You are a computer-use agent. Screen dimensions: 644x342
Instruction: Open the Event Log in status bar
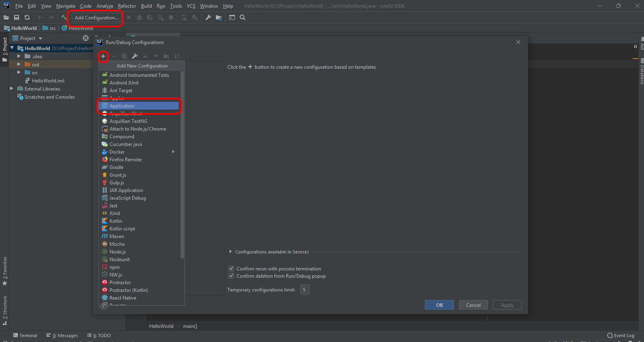pyautogui.click(x=621, y=336)
